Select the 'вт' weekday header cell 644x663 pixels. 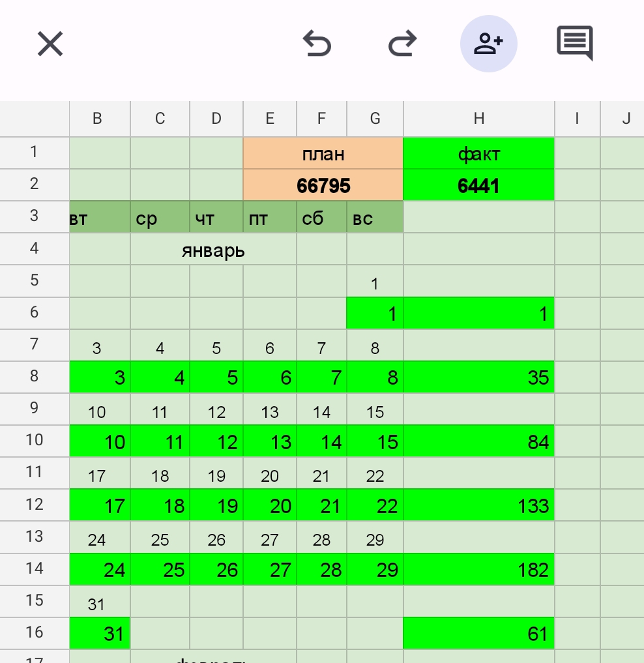99,218
